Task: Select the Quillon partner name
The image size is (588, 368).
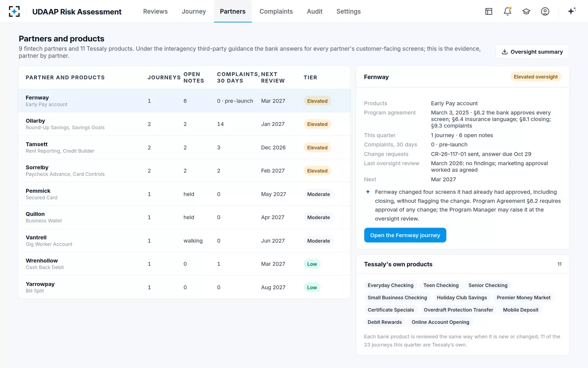Action: coord(35,214)
